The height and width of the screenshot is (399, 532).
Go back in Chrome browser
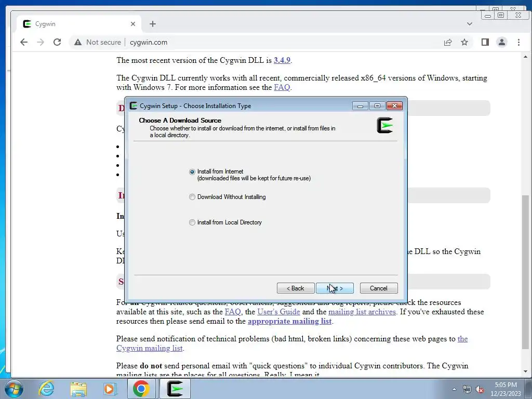click(x=24, y=42)
